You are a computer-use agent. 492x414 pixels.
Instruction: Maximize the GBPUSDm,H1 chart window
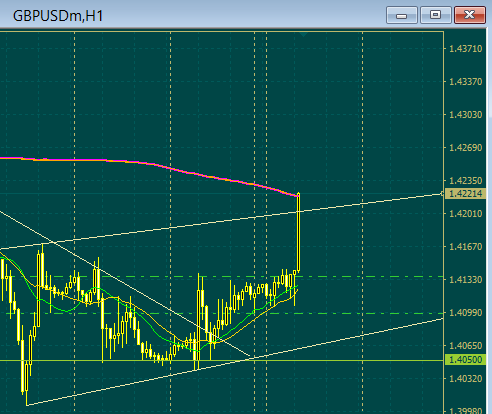436,15
